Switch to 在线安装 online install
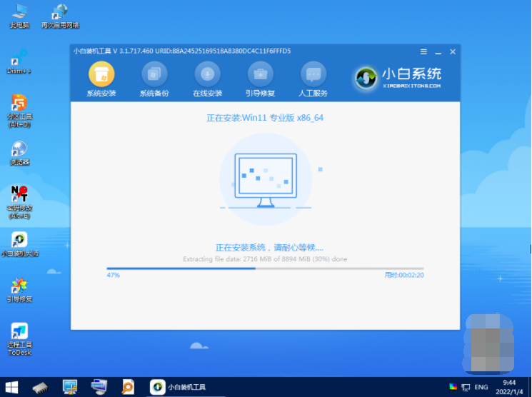Viewport: 532px width, 397px height. click(x=207, y=75)
